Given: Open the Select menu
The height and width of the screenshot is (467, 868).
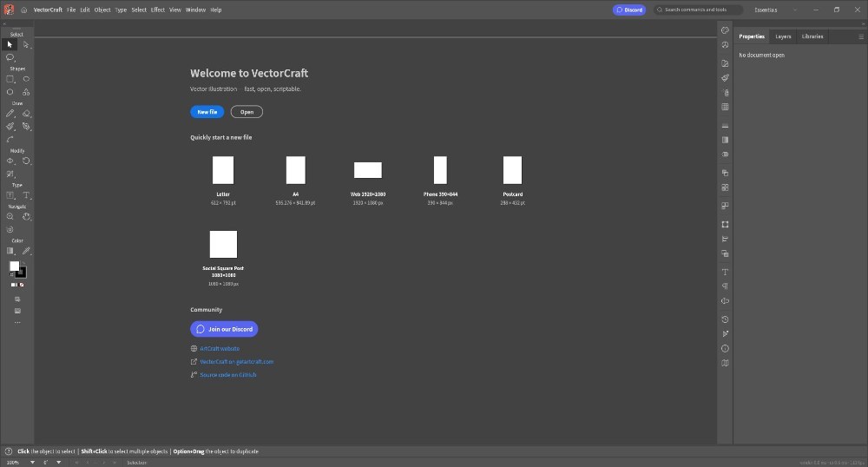Looking at the screenshot, I should tap(139, 10).
